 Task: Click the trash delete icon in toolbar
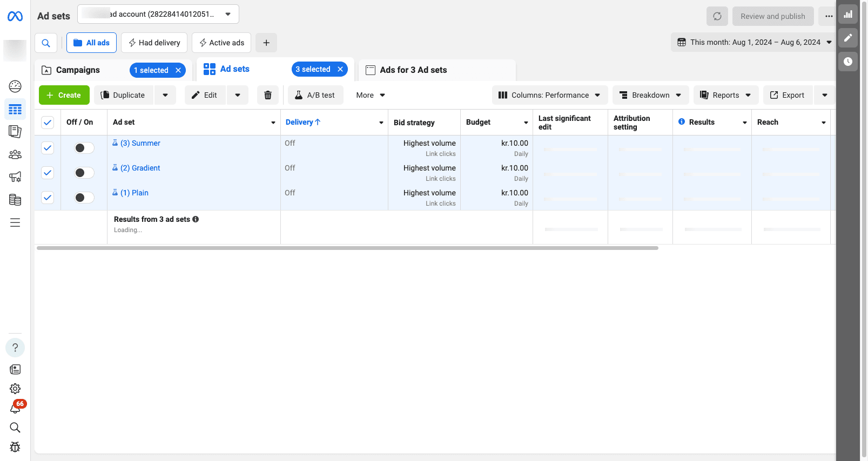tap(267, 95)
